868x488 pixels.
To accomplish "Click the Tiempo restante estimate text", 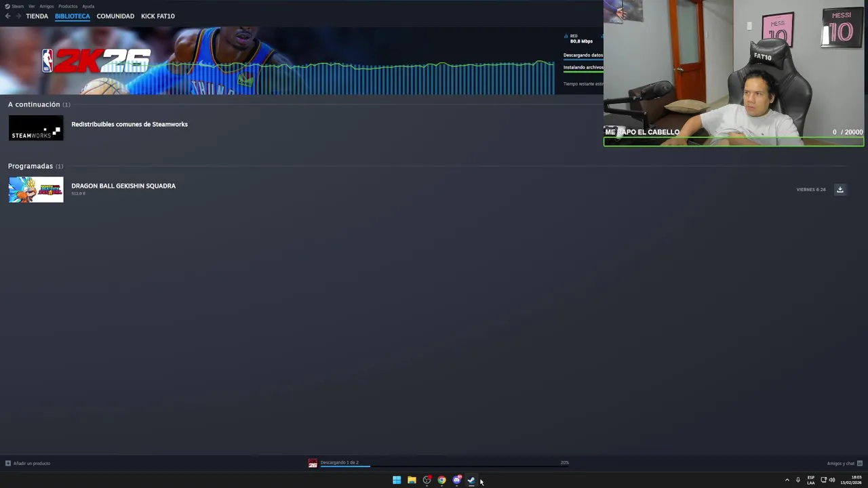I will [x=583, y=83].
